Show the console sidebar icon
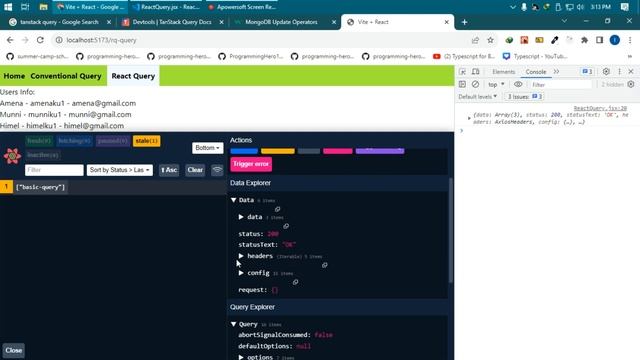This screenshot has width=640, height=360. click(x=462, y=84)
